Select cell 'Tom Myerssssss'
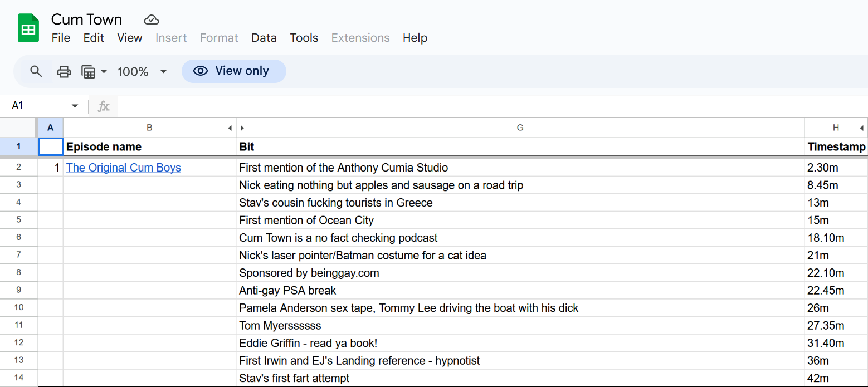 coord(520,326)
